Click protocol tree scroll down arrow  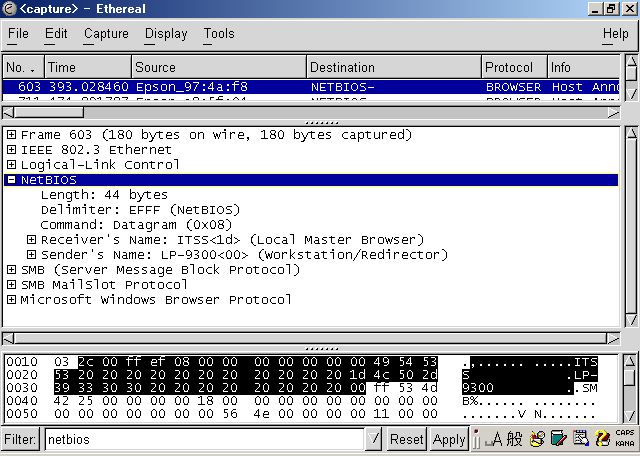coord(631,320)
